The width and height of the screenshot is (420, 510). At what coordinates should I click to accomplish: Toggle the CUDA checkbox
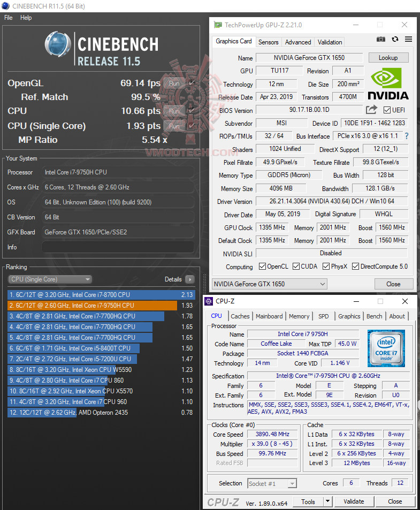coord(296,267)
